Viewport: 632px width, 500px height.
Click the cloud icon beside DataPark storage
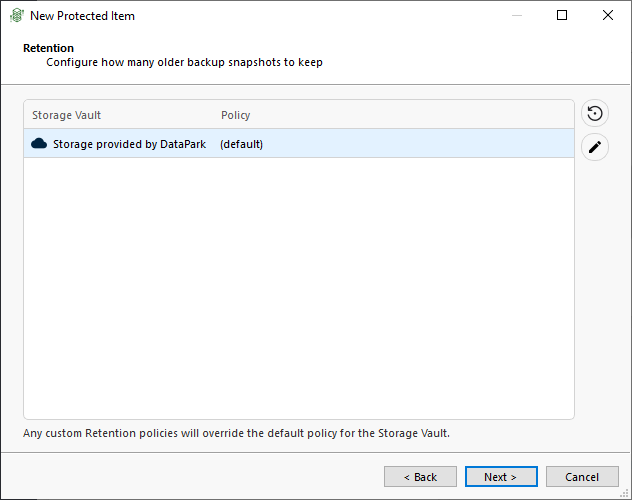[x=39, y=143]
